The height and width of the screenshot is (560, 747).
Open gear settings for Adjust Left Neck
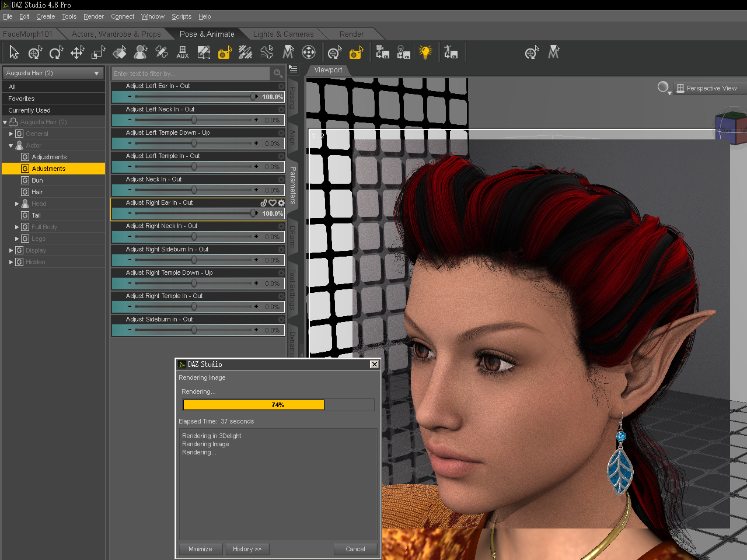click(x=281, y=110)
